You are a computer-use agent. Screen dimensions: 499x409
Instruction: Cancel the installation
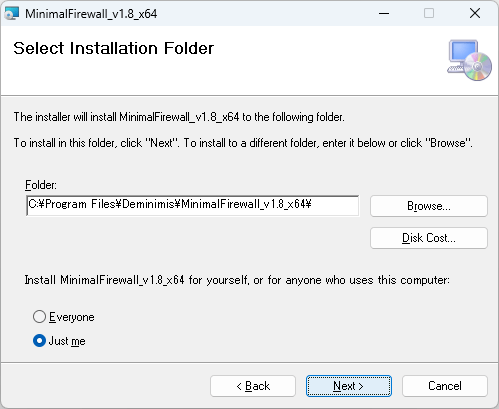point(445,386)
